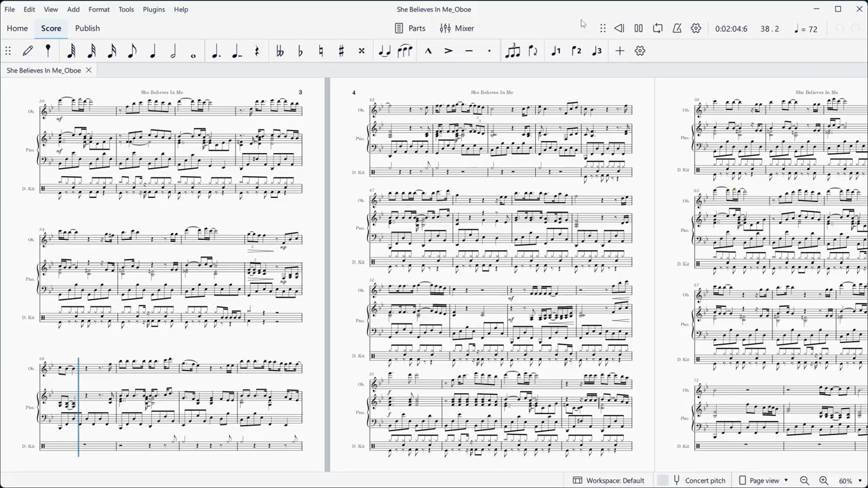Open the Page view dropdown
The image size is (868, 488).
[x=764, y=481]
